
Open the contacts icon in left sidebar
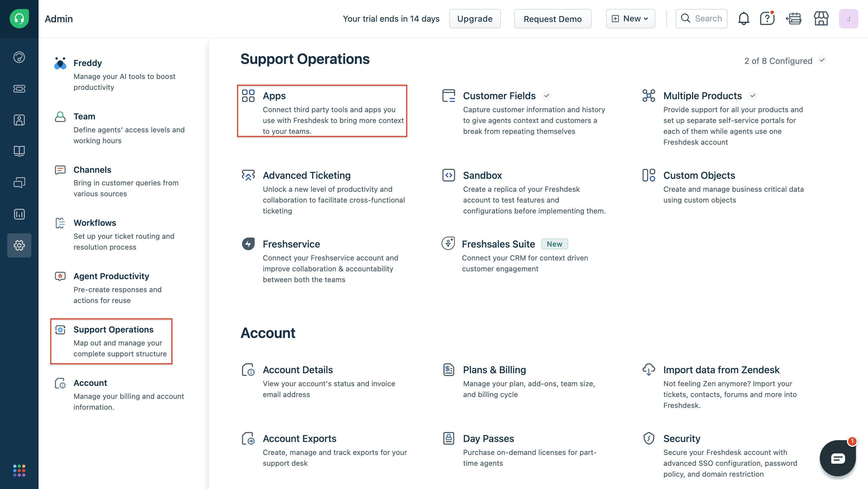pos(19,120)
